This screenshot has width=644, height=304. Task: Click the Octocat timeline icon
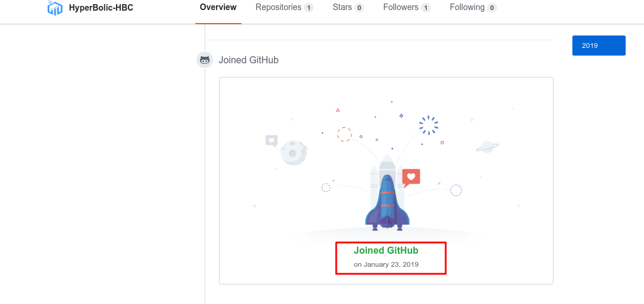pyautogui.click(x=205, y=60)
